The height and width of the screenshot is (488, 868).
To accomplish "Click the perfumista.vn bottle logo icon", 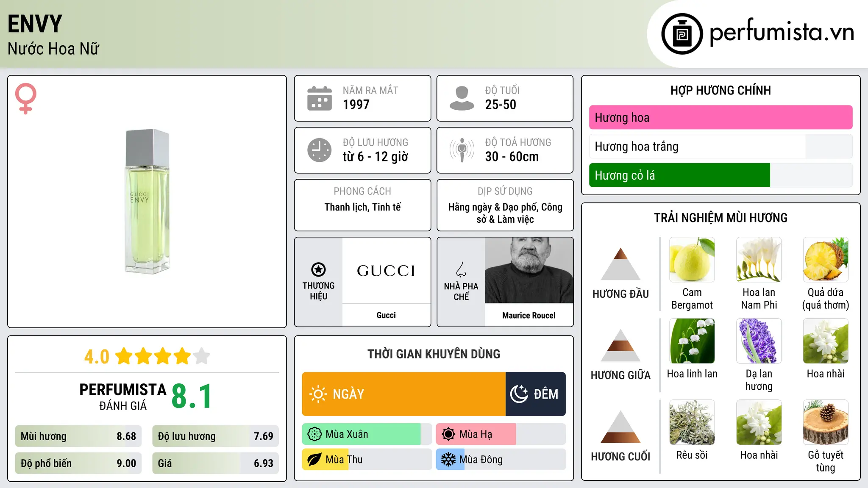I will click(682, 34).
